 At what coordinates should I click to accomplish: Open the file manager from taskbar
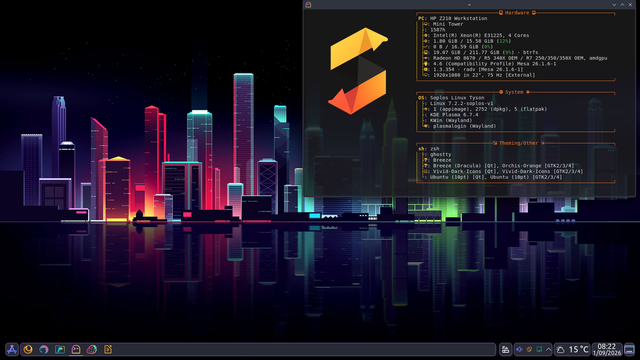(60, 349)
